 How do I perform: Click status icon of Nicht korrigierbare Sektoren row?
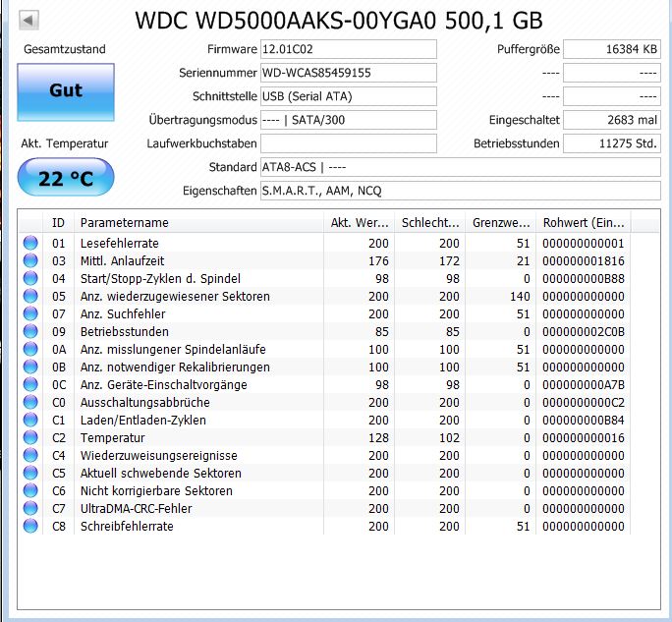[x=30, y=491]
